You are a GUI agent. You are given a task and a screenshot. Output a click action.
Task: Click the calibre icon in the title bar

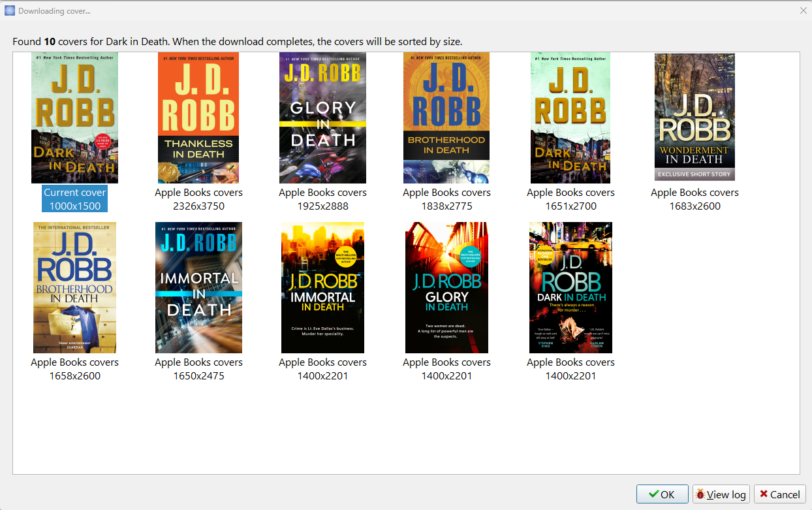10,10
